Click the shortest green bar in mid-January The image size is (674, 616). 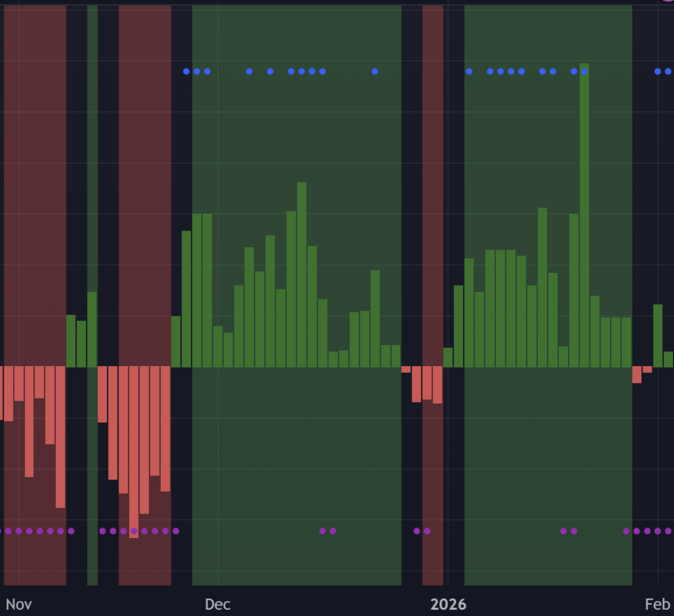click(563, 357)
